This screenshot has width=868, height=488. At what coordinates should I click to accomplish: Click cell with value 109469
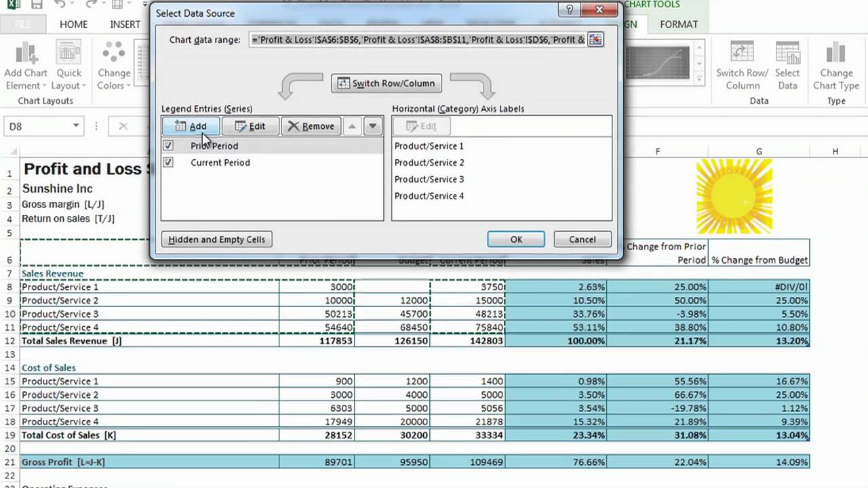[x=468, y=462]
